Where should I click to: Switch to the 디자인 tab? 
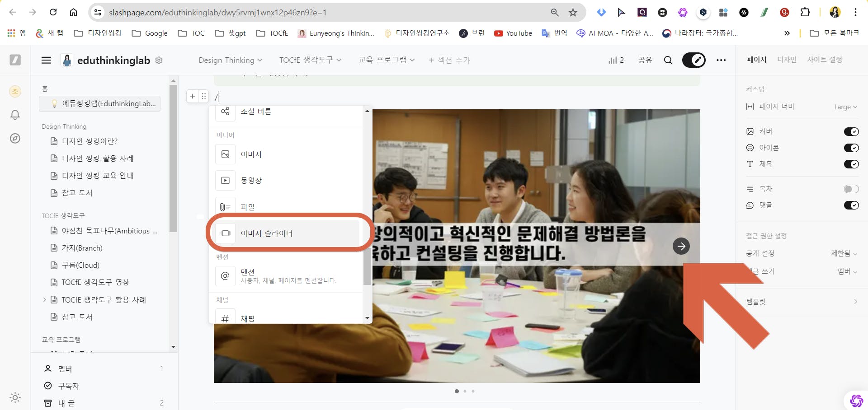tap(787, 60)
